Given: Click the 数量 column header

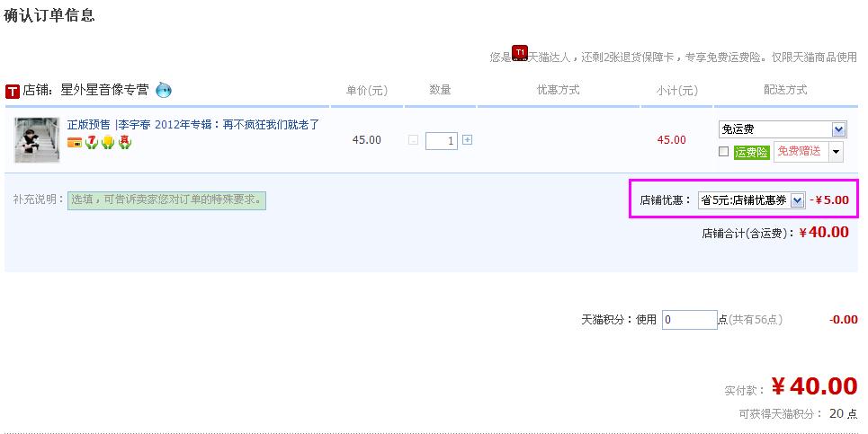Looking at the screenshot, I should coord(440,90).
